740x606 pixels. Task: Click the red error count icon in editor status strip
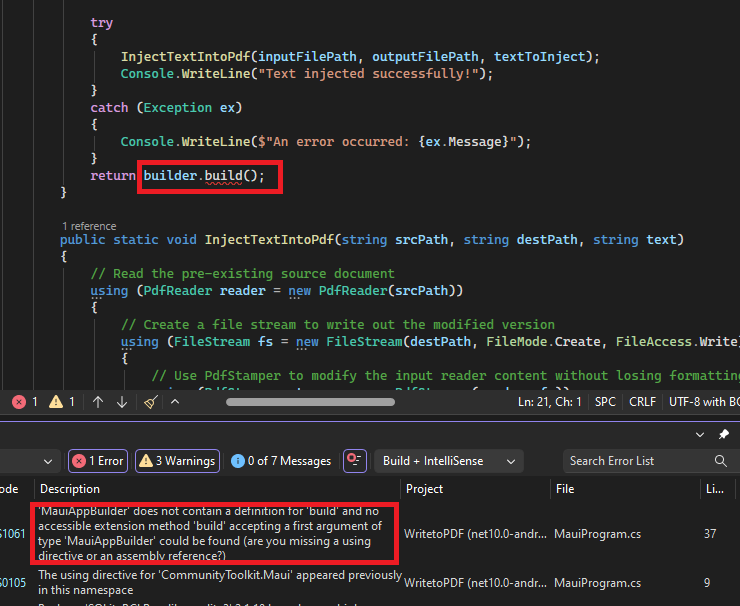(x=19, y=402)
